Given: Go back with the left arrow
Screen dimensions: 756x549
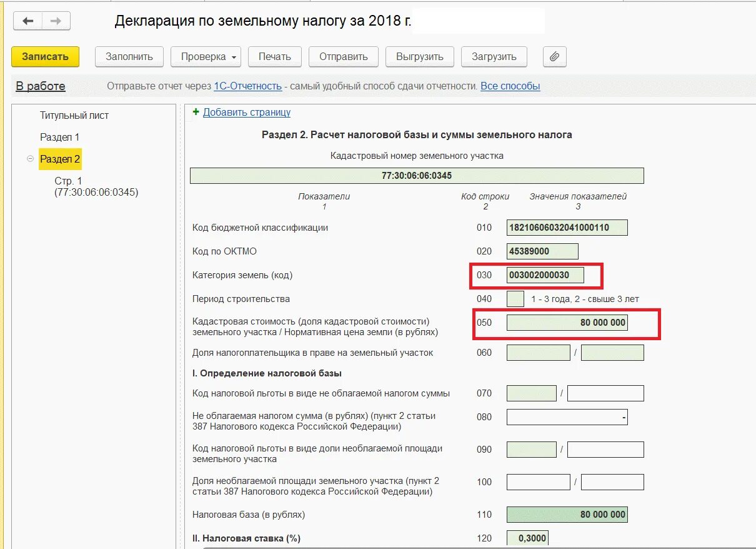Looking at the screenshot, I should pyautogui.click(x=28, y=21).
